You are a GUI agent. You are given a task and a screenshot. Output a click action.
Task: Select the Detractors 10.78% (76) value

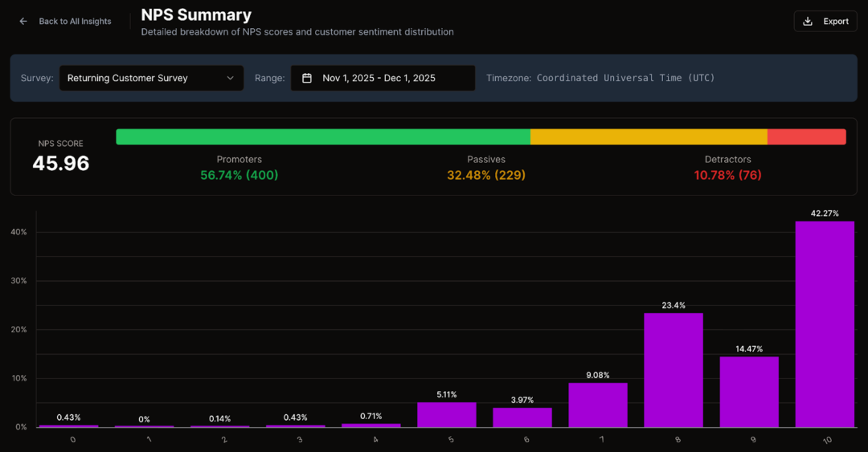click(727, 175)
